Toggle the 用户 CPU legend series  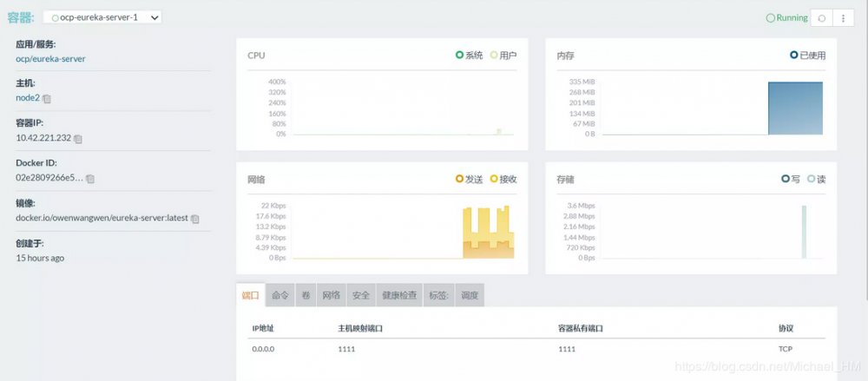pyautogui.click(x=503, y=56)
